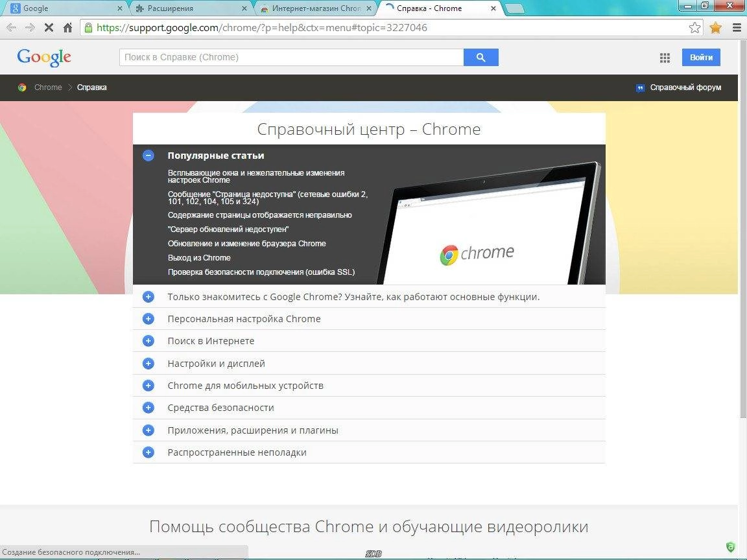Switch to the Интернет-магазин Chrome tab

click(x=314, y=8)
